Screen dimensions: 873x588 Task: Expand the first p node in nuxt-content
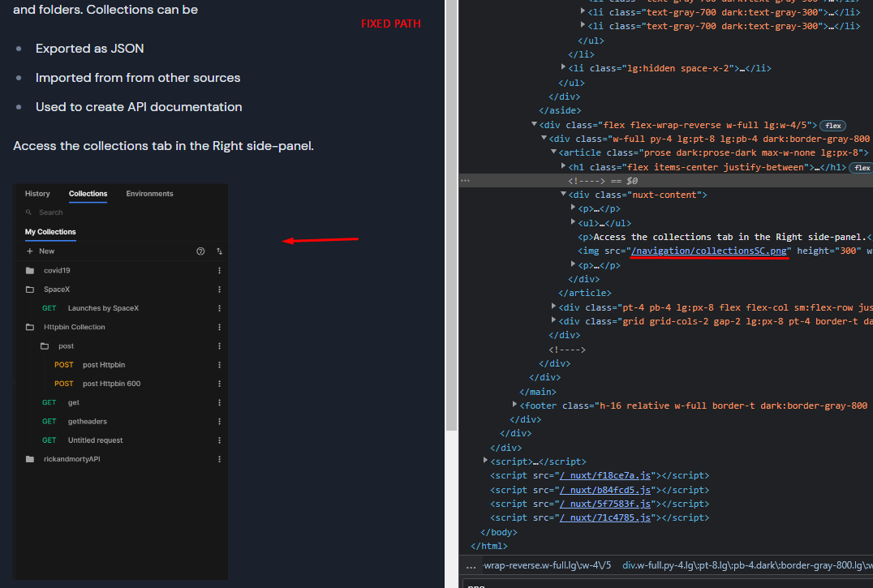[573, 207]
